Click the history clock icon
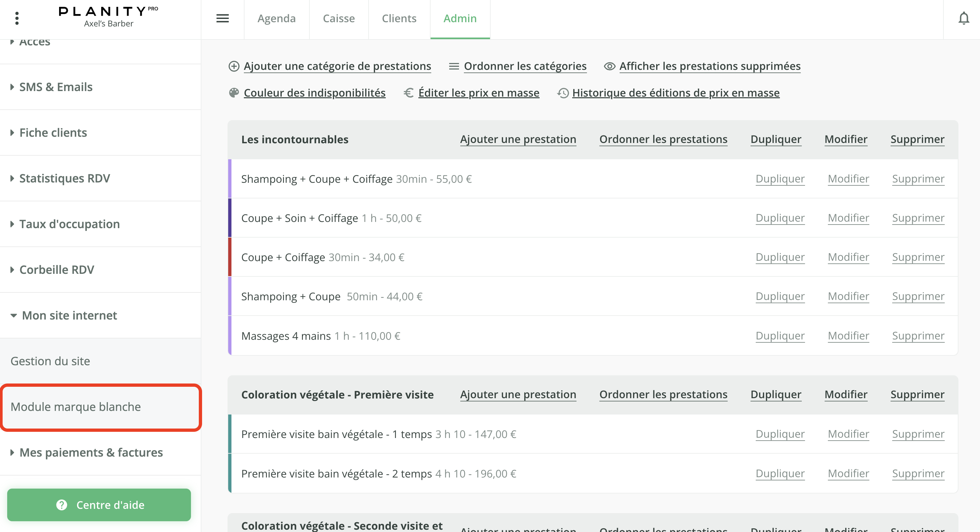Screen dimensions: 980x532 pyautogui.click(x=563, y=93)
